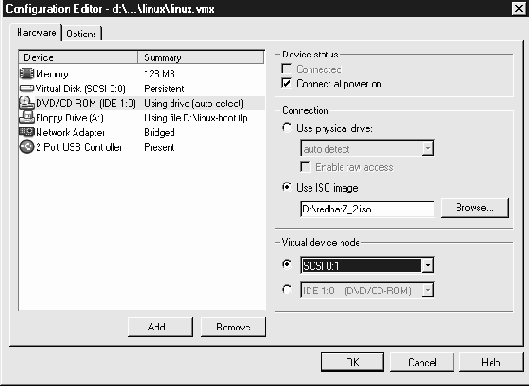Close the Configuration Editor window
The height and width of the screenshot is (386, 529).
click(x=519, y=8)
